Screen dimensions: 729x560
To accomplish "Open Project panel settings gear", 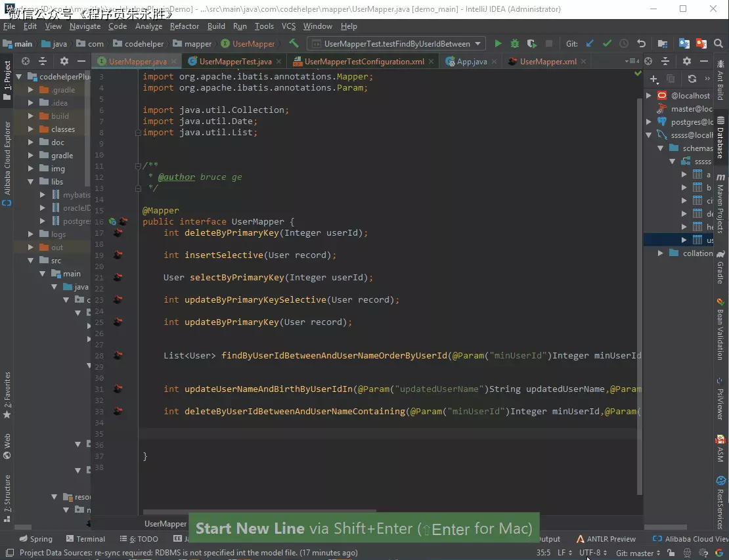I will (64, 61).
